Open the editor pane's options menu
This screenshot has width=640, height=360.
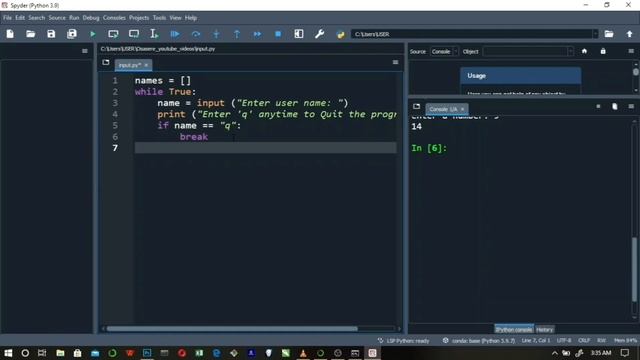[x=395, y=62]
